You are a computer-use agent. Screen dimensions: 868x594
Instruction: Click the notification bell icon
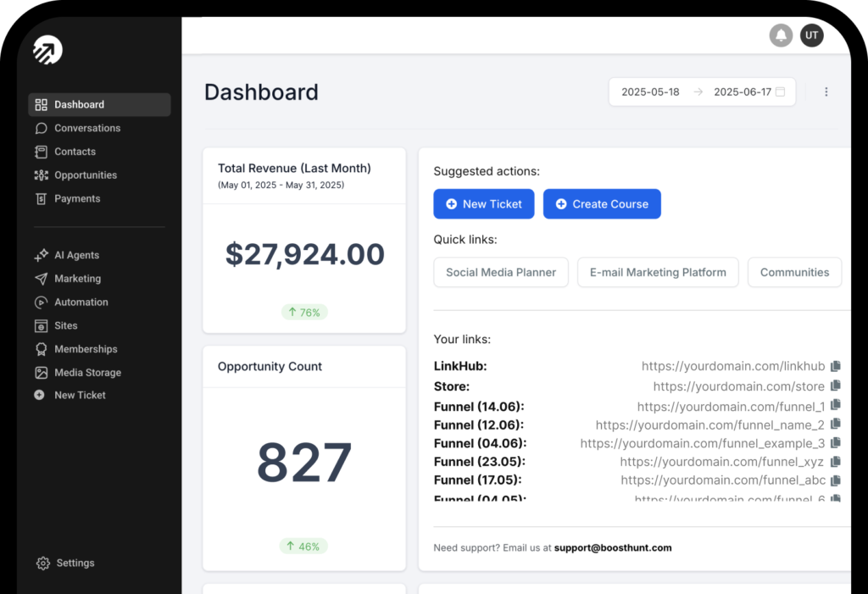781,36
